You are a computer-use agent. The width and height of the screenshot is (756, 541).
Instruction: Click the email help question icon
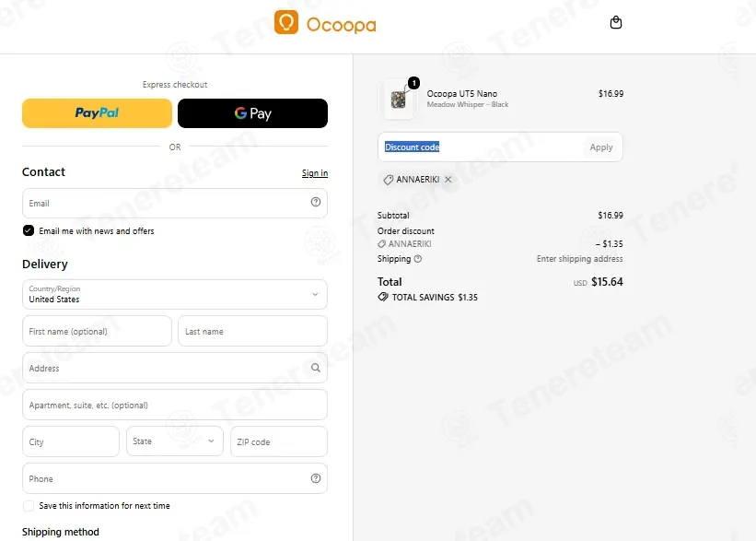pos(315,202)
